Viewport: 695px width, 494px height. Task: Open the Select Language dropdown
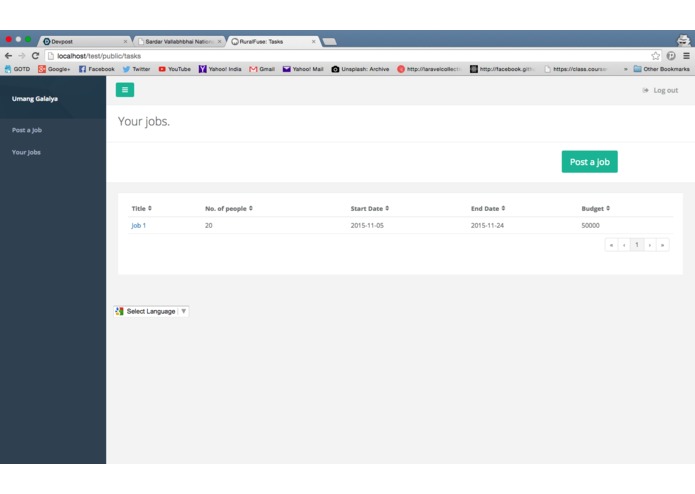151,311
